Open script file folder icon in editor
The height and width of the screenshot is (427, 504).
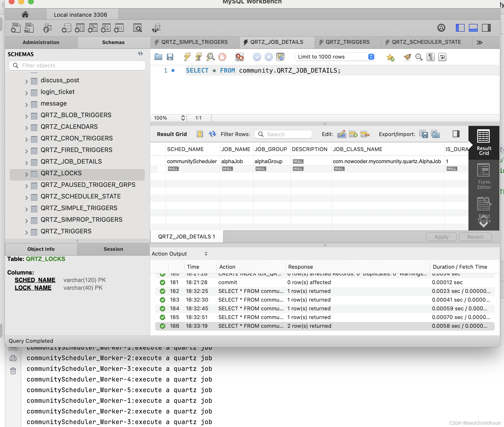(x=158, y=57)
